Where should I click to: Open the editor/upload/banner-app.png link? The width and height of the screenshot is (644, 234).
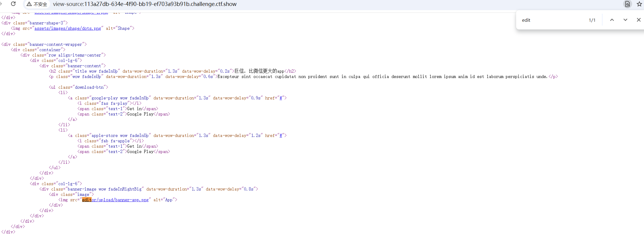[x=115, y=200]
